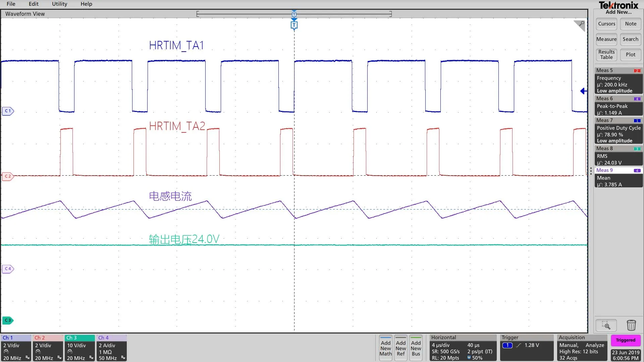Click the 输出电压24.0V waveform label
The height and width of the screenshot is (362, 644).
[x=184, y=239]
